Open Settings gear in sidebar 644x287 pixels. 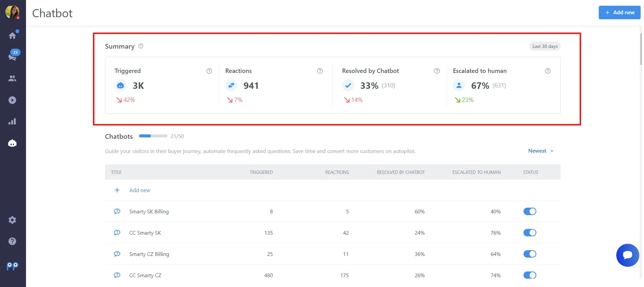click(12, 220)
